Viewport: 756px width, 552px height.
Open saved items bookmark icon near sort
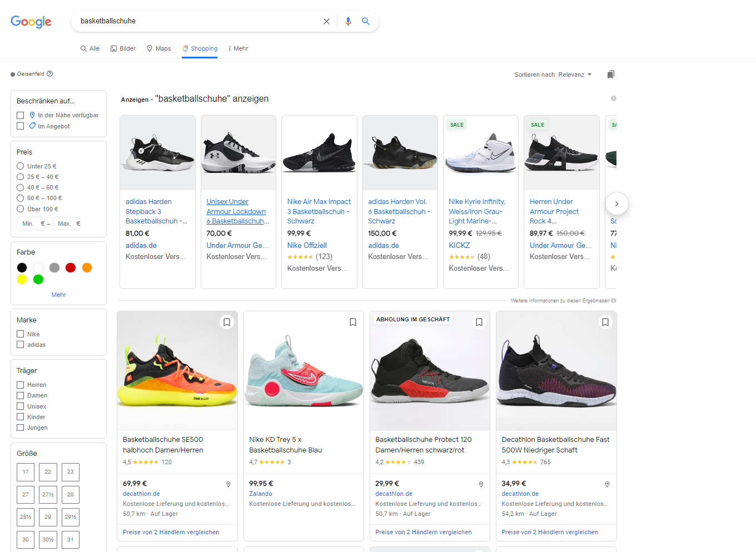(611, 74)
